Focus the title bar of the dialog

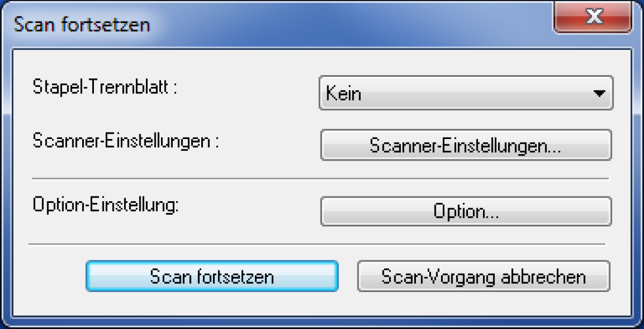[279, 24]
